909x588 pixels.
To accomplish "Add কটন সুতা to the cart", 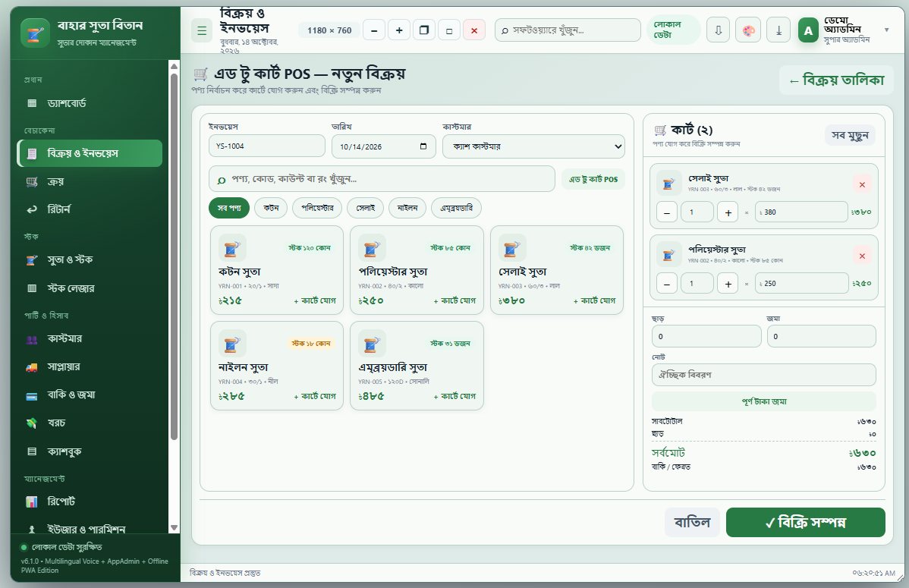I will coord(315,300).
